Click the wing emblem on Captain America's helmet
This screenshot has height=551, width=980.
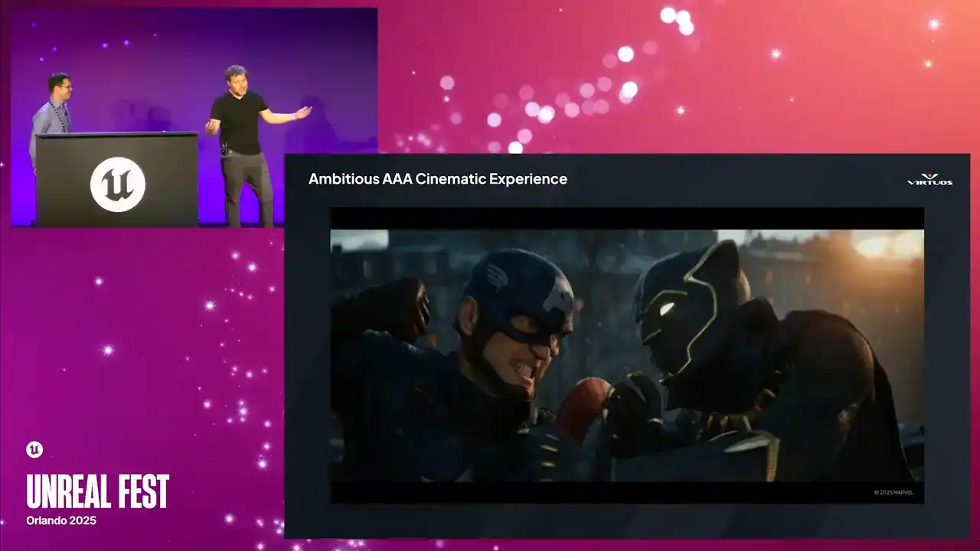coord(496,277)
